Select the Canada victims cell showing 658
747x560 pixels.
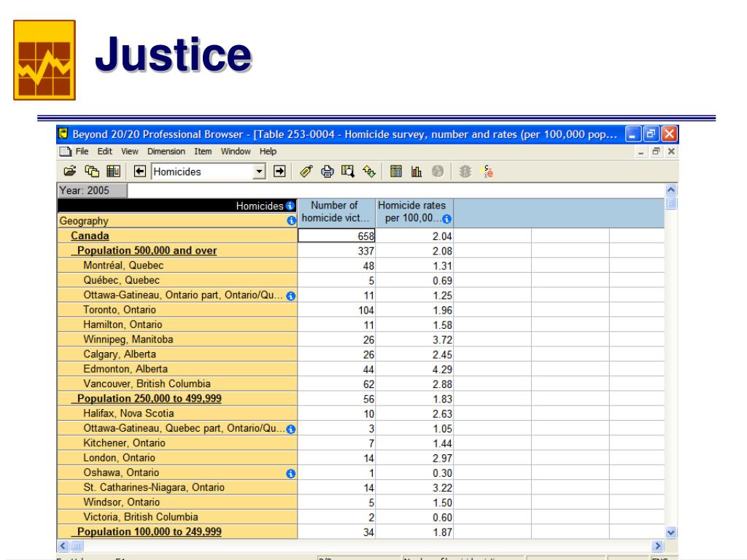(336, 236)
